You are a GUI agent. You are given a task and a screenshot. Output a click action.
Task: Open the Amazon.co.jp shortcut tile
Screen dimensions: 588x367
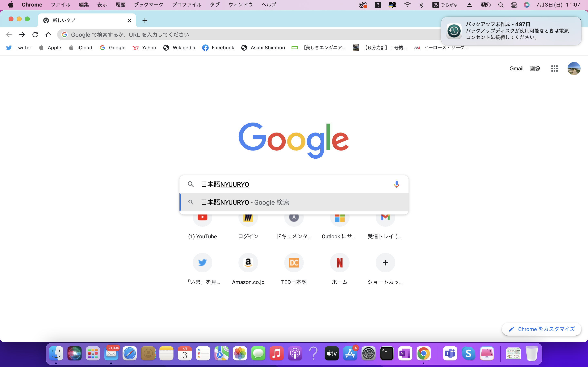coord(248,263)
